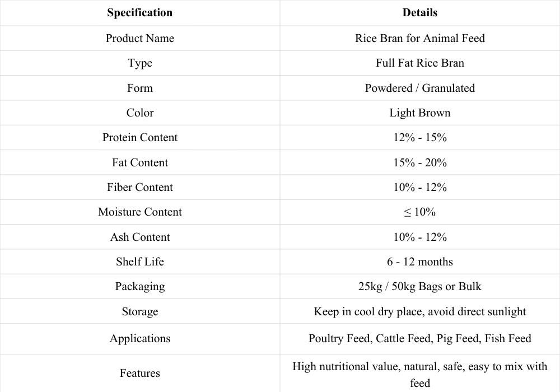Click the Features row label

coord(139,373)
